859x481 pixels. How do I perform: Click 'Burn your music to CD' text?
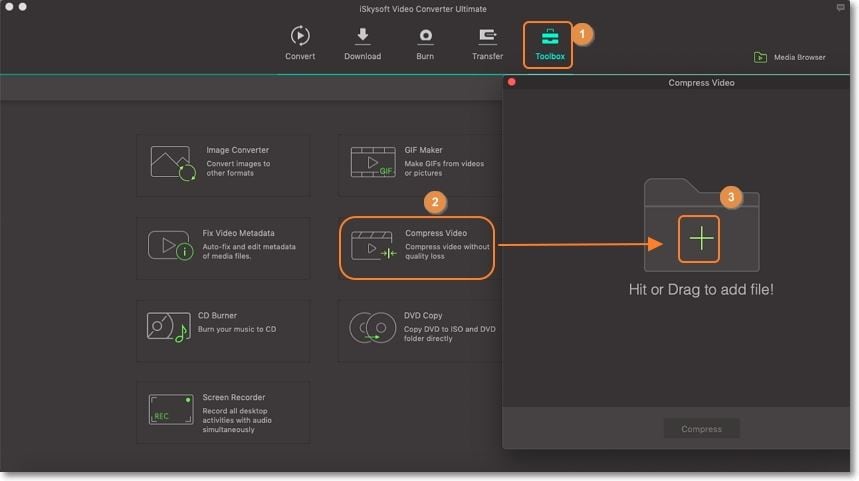pyautogui.click(x=237, y=329)
